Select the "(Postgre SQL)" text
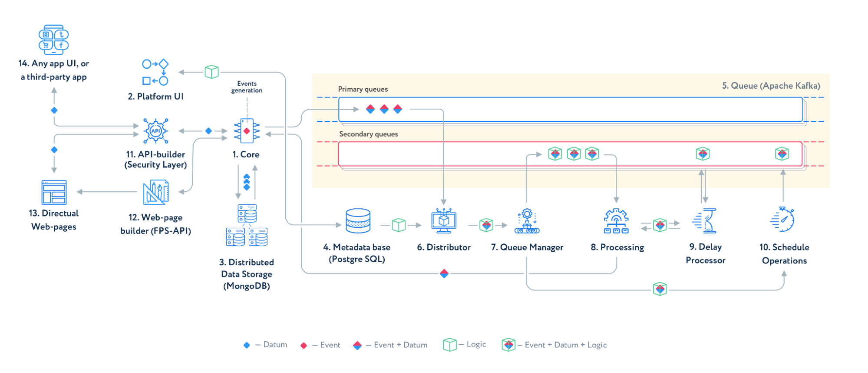 click(x=357, y=259)
